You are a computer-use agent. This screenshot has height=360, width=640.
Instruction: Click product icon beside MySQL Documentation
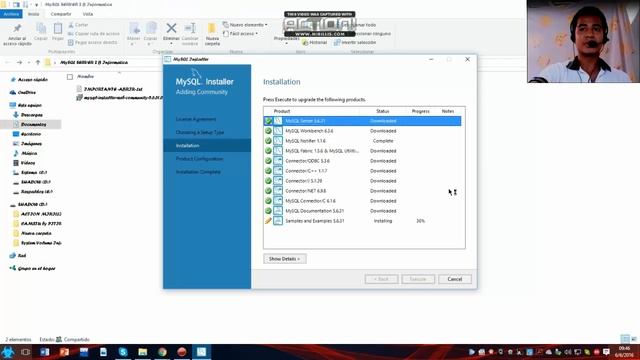coord(278,211)
